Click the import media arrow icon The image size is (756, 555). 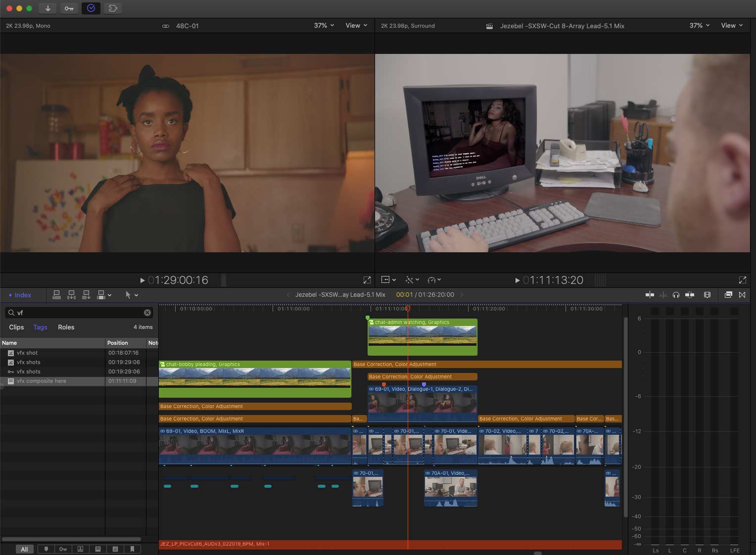click(48, 8)
